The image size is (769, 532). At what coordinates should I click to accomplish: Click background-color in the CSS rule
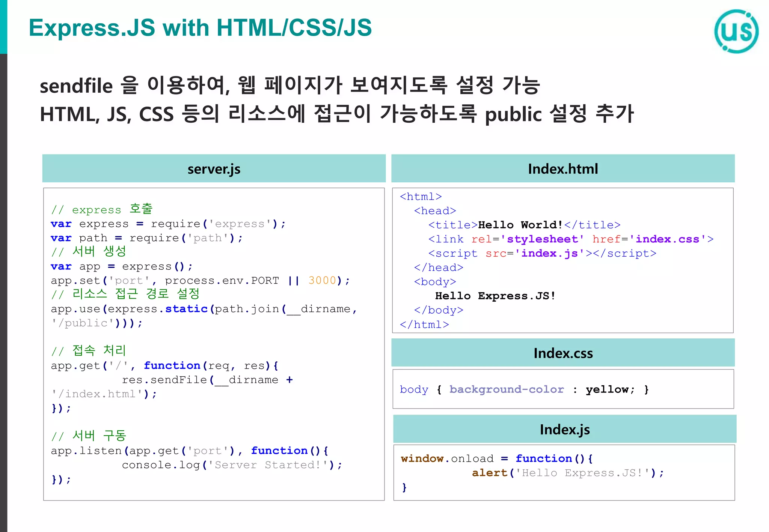(x=507, y=389)
